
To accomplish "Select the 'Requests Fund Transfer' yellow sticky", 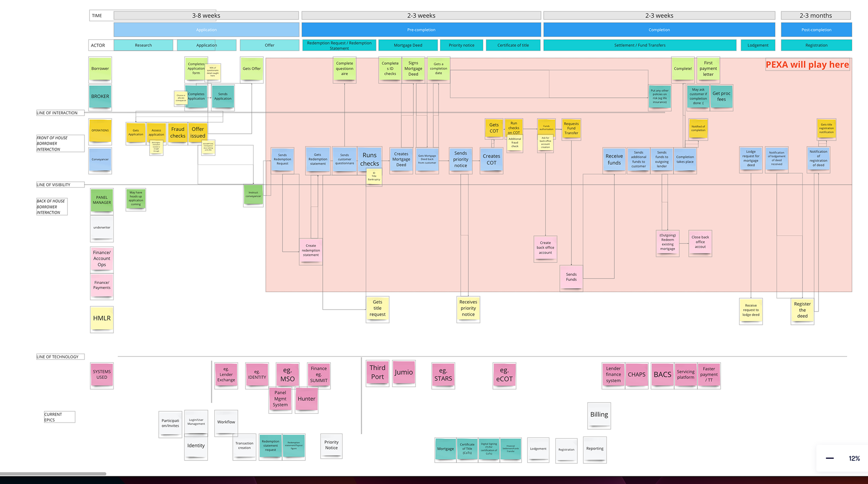I will click(x=571, y=128).
